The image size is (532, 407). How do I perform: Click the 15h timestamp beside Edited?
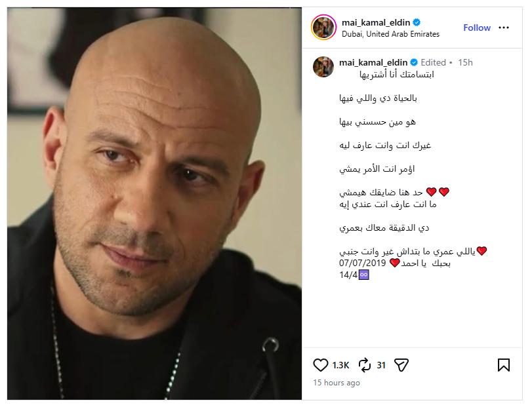pyautogui.click(x=465, y=62)
